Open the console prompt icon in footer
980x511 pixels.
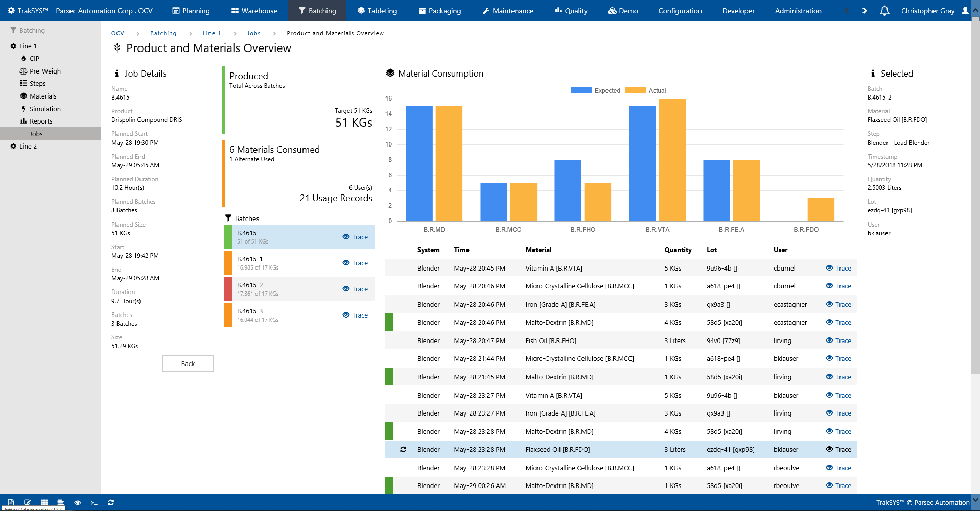[x=94, y=503]
